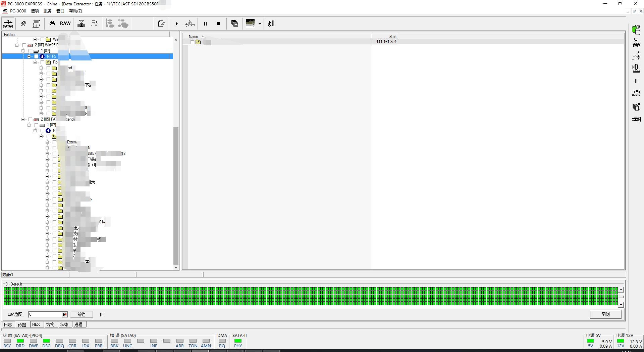The width and height of the screenshot is (644, 352).
Task: Click the document export arrow toolbar icon
Action: click(161, 24)
